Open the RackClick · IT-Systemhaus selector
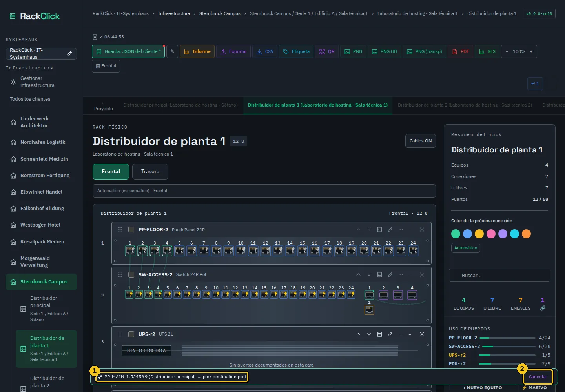Image resolution: width=565 pixels, height=392 pixels. tap(41, 54)
